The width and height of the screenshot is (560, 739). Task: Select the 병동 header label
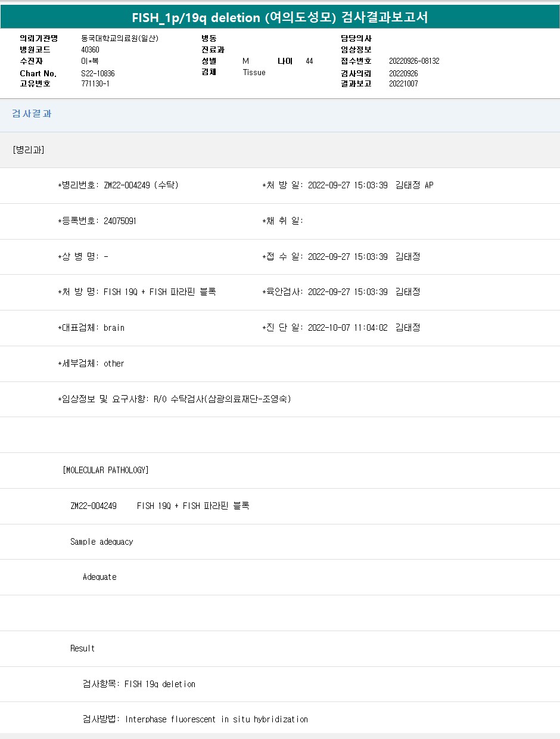[x=209, y=38]
